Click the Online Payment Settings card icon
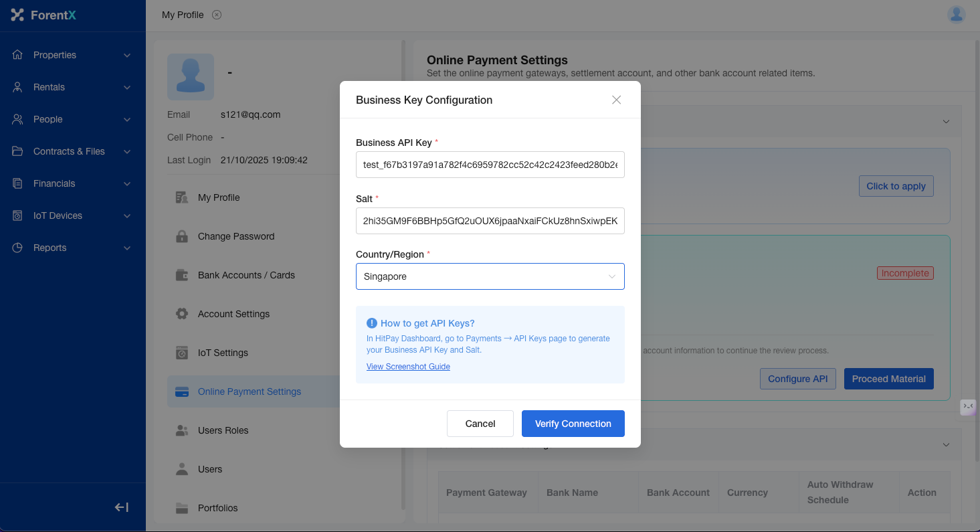Image resolution: width=980 pixels, height=532 pixels. coord(181,392)
